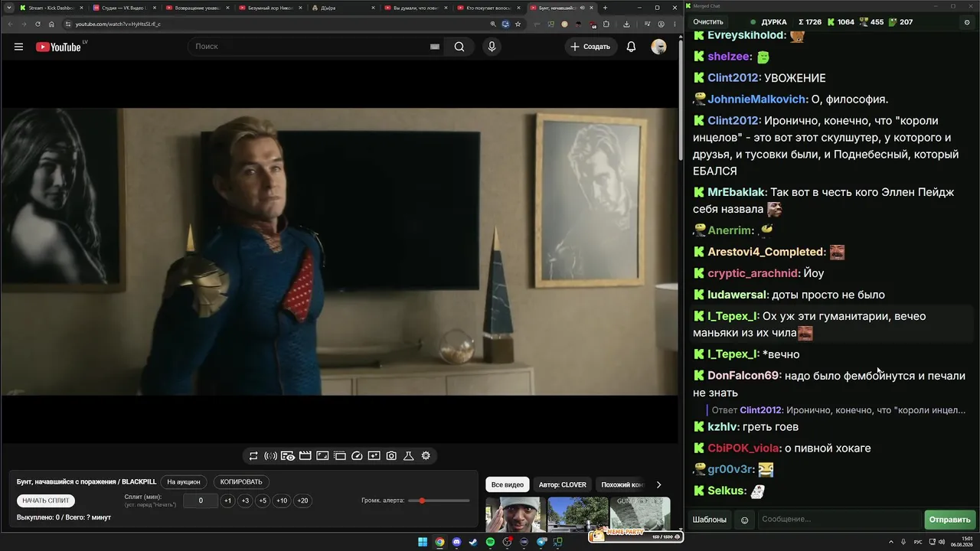980x551 pixels.
Task: Select the 'Автор: CLOVER' filter chip
Action: click(x=563, y=485)
